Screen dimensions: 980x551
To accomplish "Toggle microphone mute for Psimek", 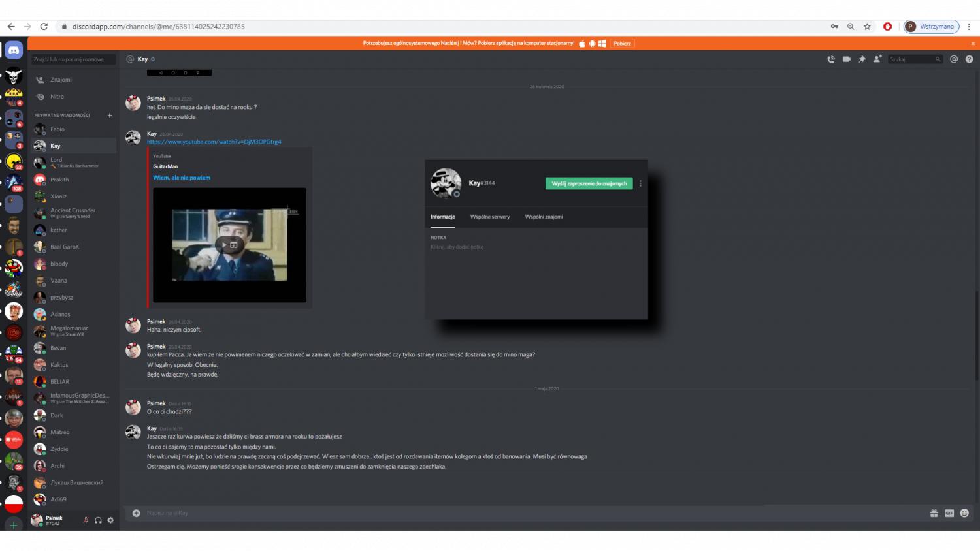I will pyautogui.click(x=86, y=520).
